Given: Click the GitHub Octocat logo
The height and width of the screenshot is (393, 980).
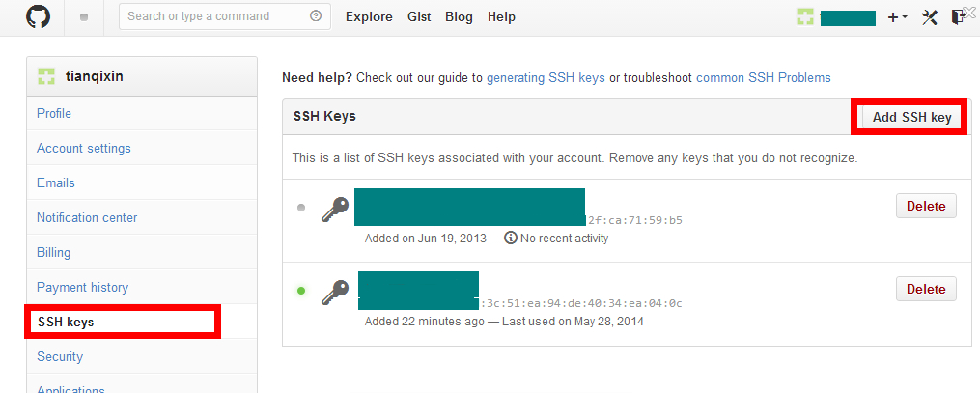Looking at the screenshot, I should pos(38,16).
